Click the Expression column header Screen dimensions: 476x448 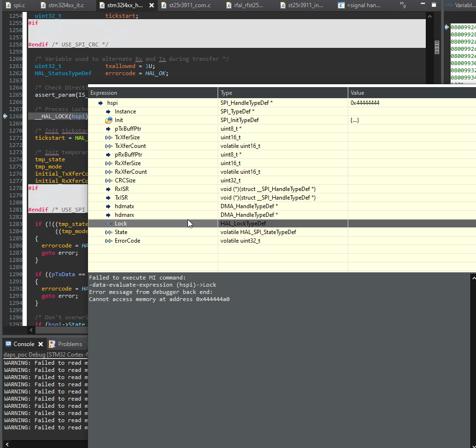(104, 93)
